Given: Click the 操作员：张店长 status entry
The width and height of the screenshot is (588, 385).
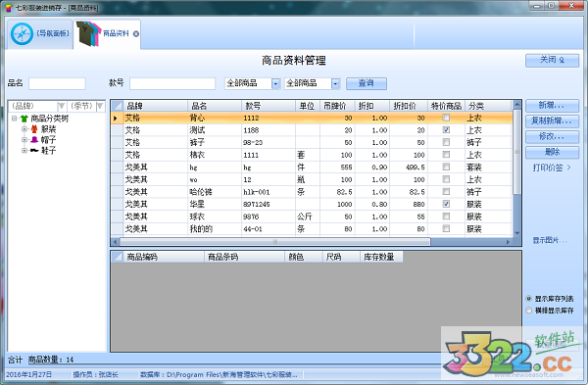Looking at the screenshot, I should point(96,374).
